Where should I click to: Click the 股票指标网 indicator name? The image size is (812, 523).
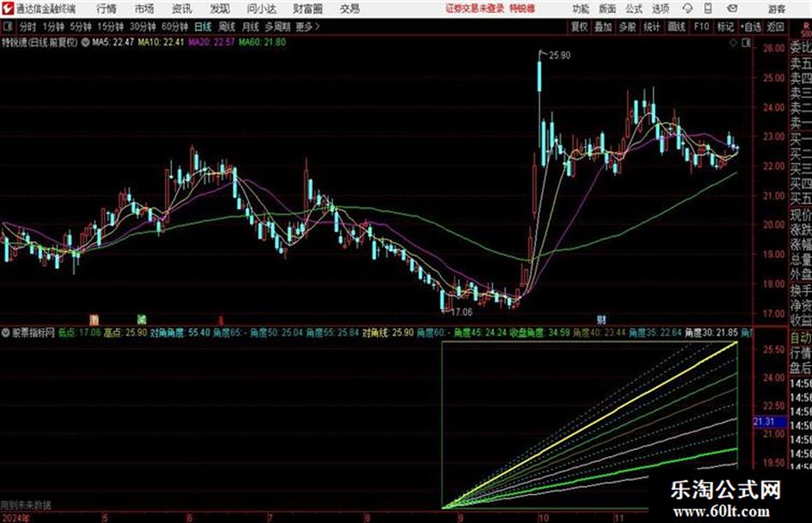pos(34,332)
